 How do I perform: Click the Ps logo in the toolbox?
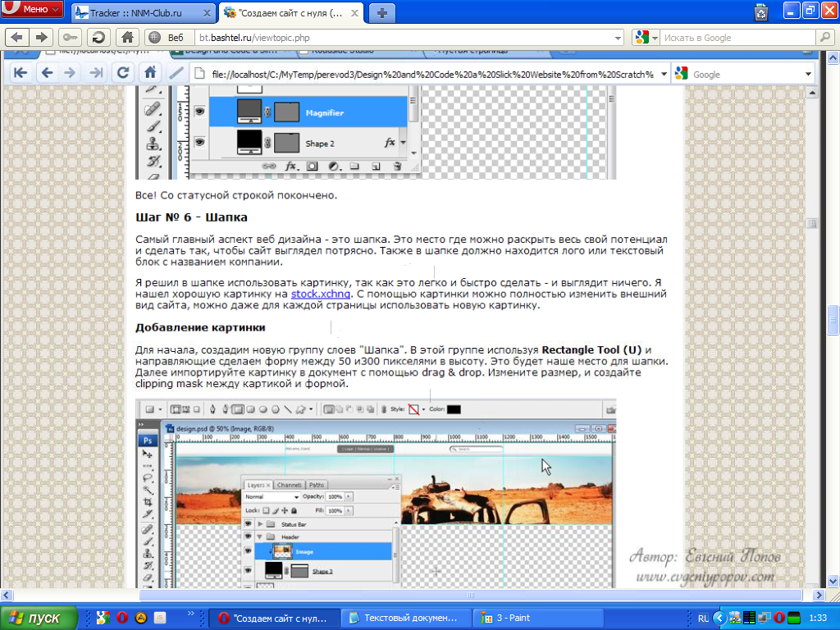click(148, 441)
